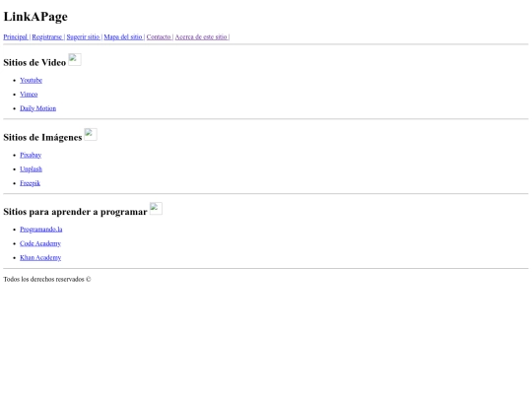
Task: Open the Programando.la link
Action: coord(41,230)
